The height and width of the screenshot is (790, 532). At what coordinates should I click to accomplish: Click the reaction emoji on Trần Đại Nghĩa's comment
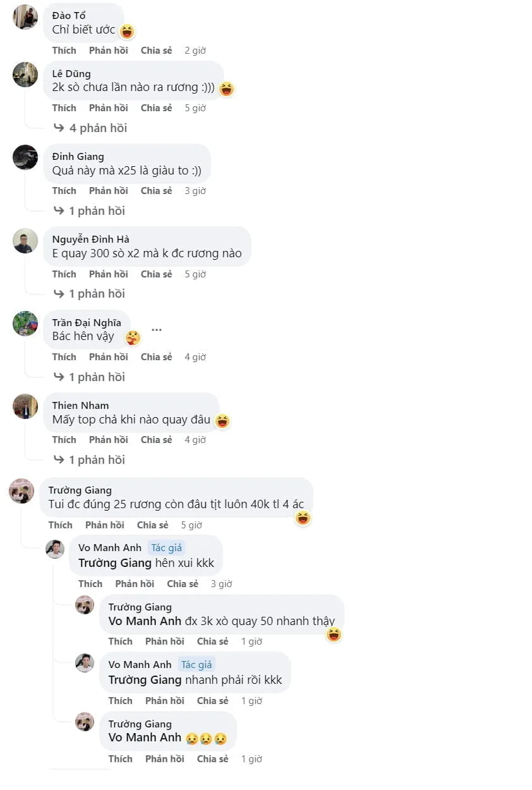[133, 338]
